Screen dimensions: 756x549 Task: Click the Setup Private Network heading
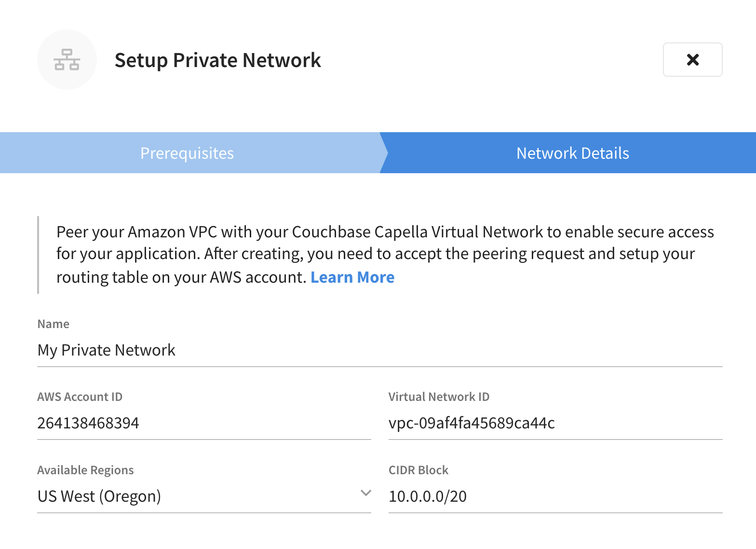(217, 60)
